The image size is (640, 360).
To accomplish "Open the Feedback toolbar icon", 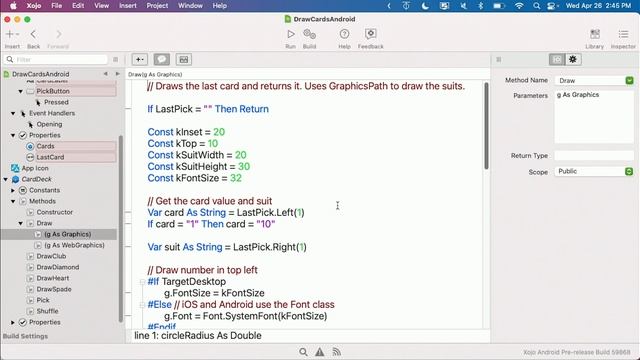I will pyautogui.click(x=370, y=34).
